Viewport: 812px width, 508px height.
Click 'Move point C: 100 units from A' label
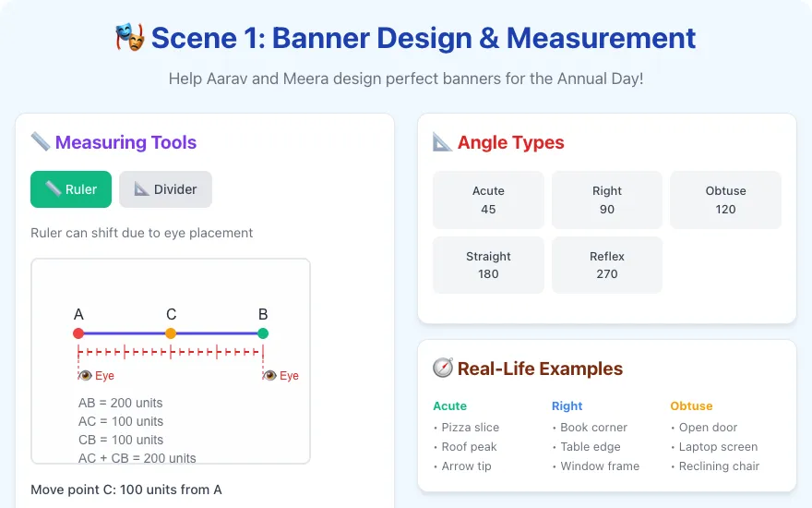(125, 490)
